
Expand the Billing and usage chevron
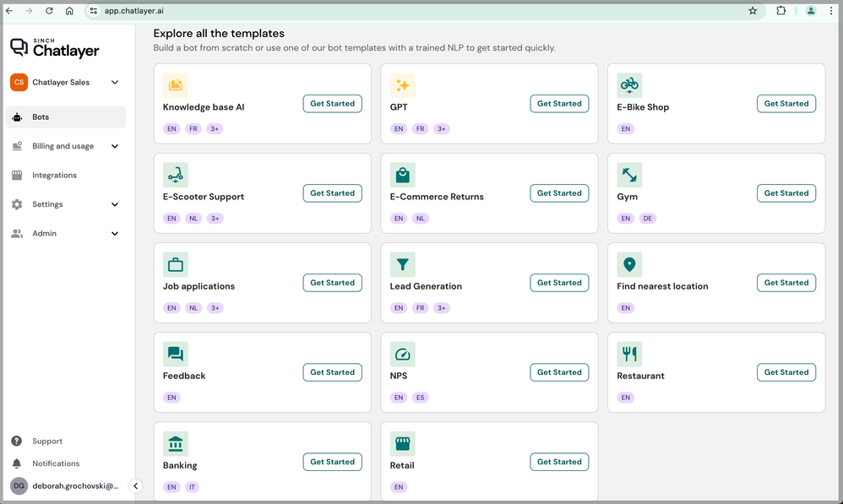click(x=115, y=146)
